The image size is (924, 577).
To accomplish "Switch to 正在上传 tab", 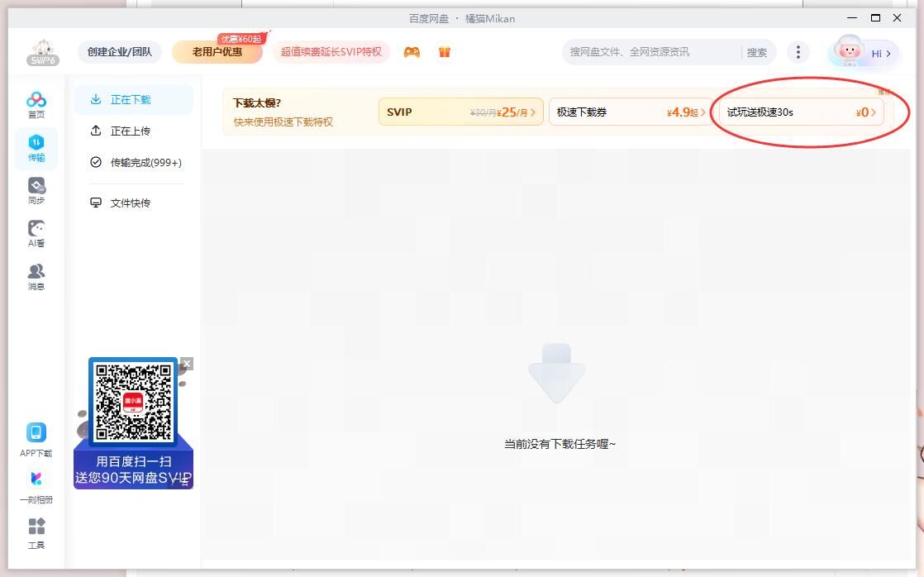I will tap(131, 131).
